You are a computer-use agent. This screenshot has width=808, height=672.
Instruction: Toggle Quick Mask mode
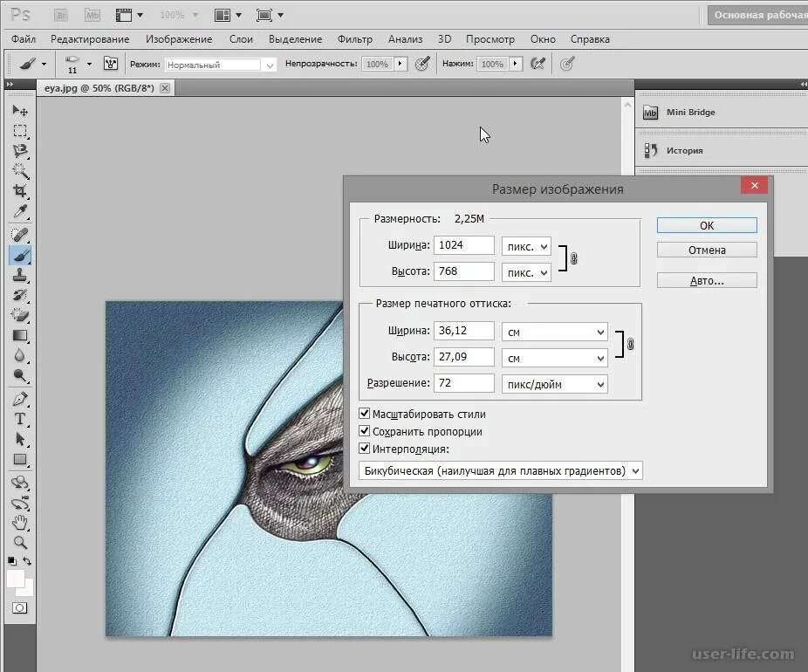click(x=19, y=608)
